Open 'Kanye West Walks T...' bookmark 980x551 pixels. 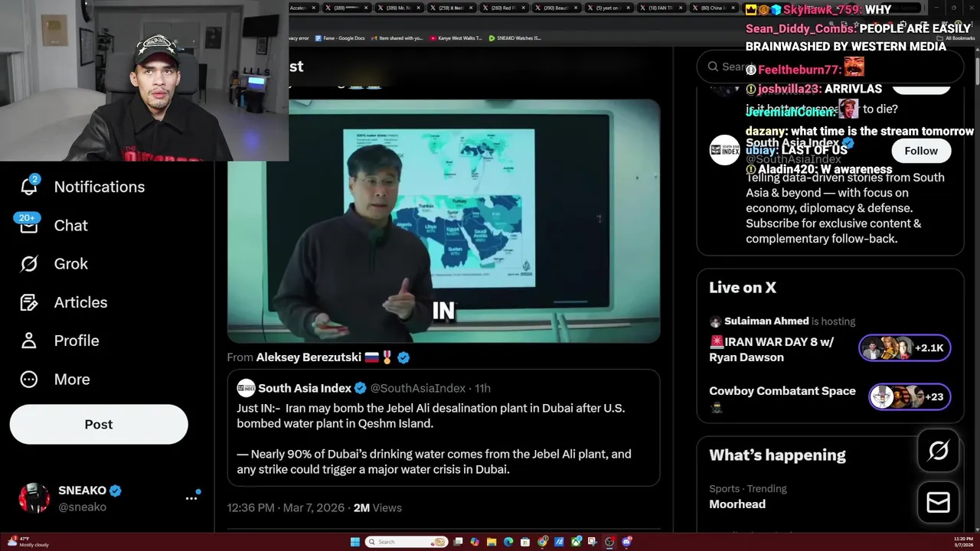tap(456, 37)
